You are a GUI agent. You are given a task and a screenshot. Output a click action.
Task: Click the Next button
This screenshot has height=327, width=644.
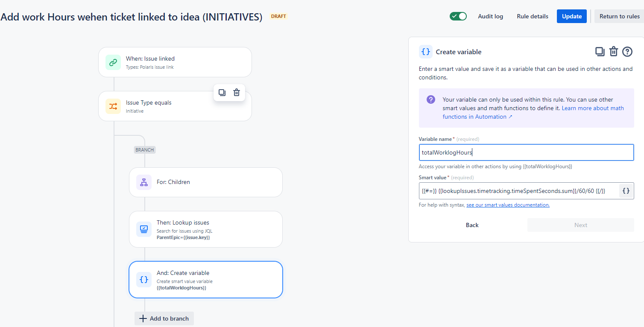pyautogui.click(x=581, y=225)
